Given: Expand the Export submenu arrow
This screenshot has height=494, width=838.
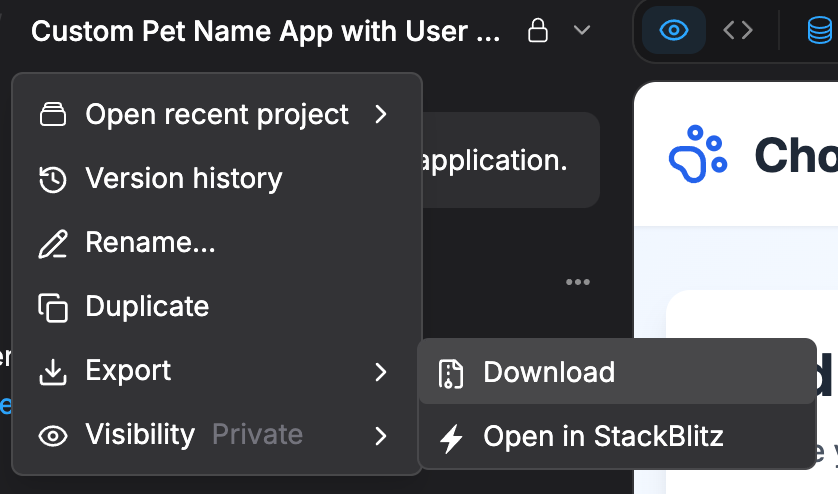Looking at the screenshot, I should tap(380, 372).
